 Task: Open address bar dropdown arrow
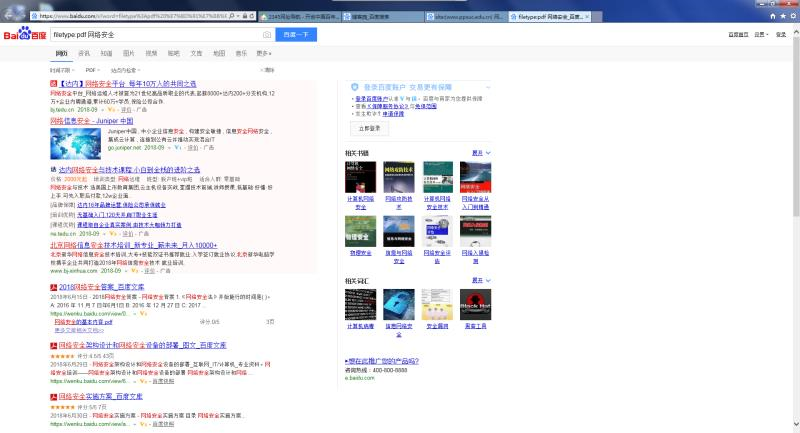[x=238, y=16]
